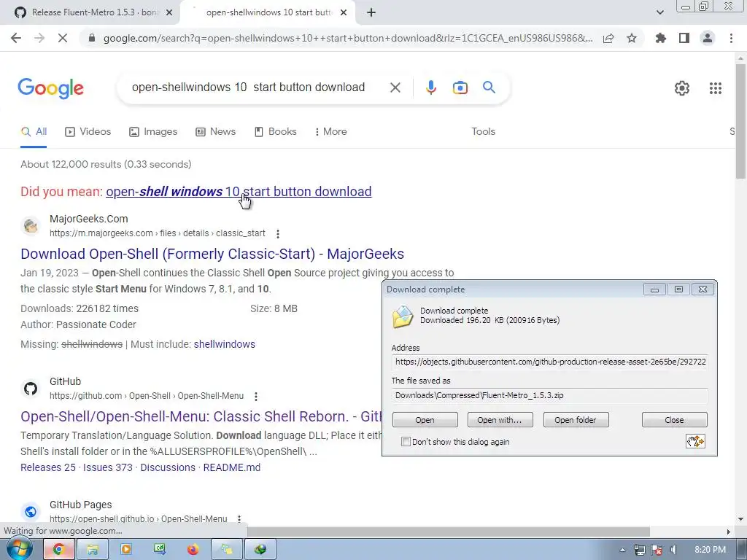Click the Open with... button
The height and width of the screenshot is (560, 747).
click(x=500, y=420)
